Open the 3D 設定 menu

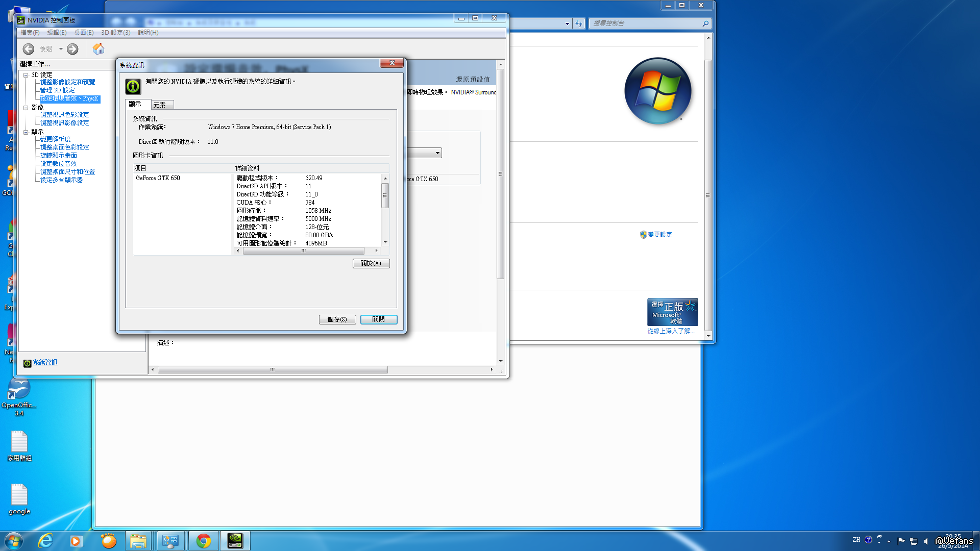(x=115, y=33)
